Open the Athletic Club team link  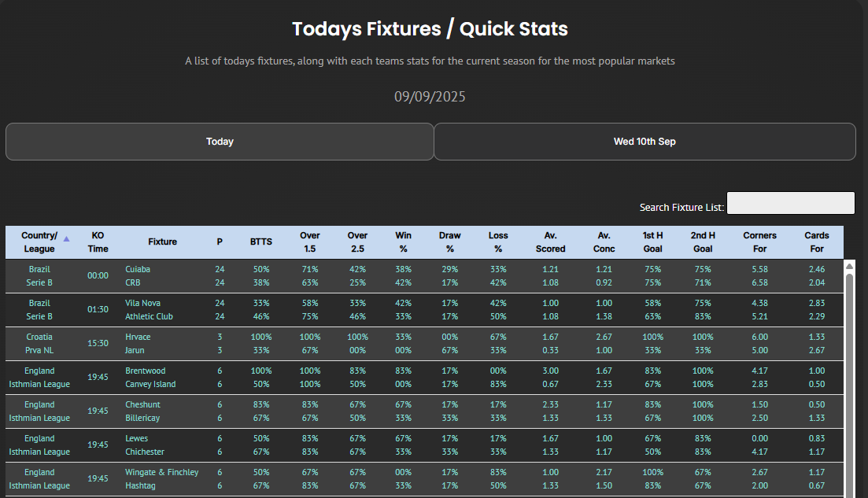[149, 316]
